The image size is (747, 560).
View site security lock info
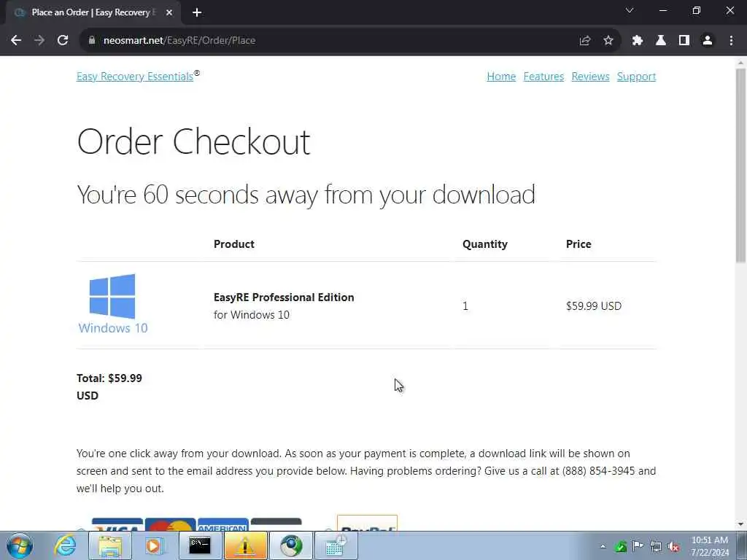(92, 41)
